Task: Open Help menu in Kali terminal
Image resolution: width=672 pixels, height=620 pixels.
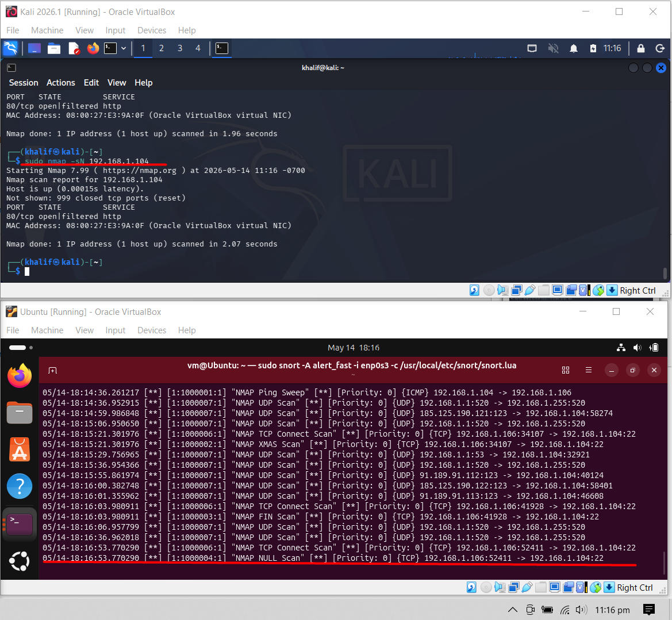Action: (144, 83)
